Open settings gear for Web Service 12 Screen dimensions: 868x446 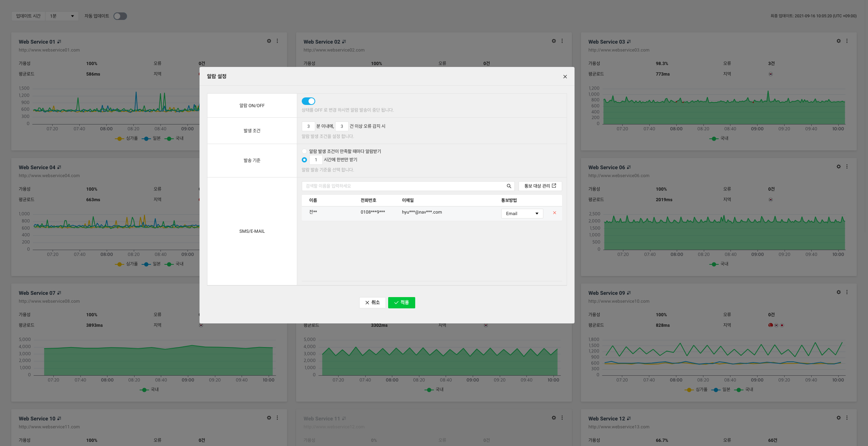839,418
